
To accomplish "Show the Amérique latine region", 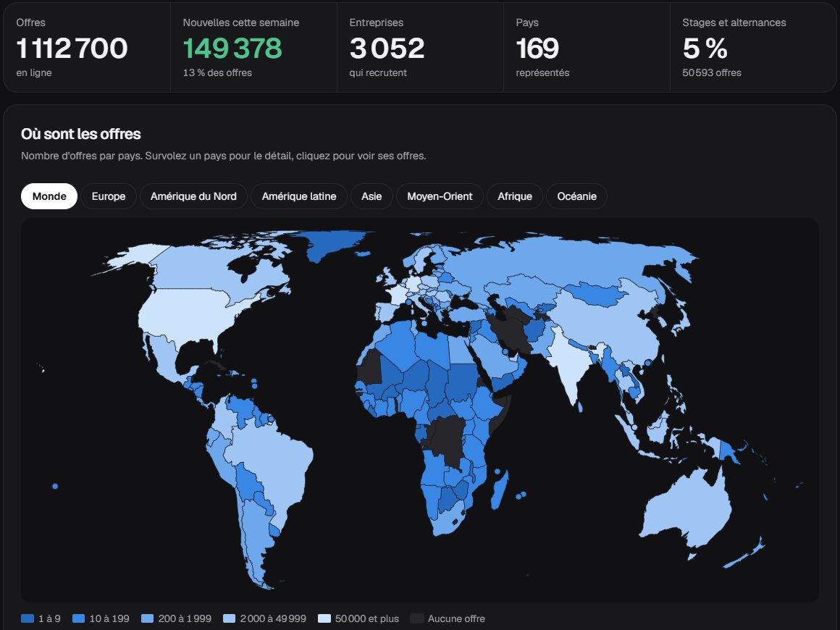I will (299, 196).
